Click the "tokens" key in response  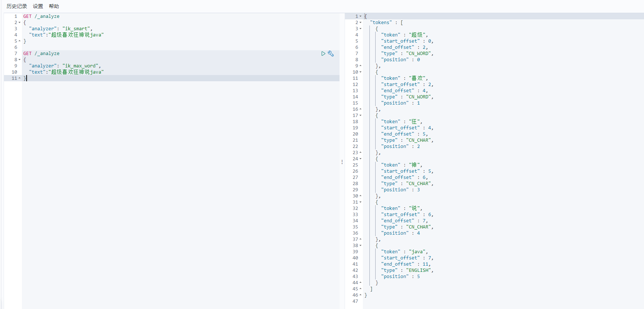381,23
